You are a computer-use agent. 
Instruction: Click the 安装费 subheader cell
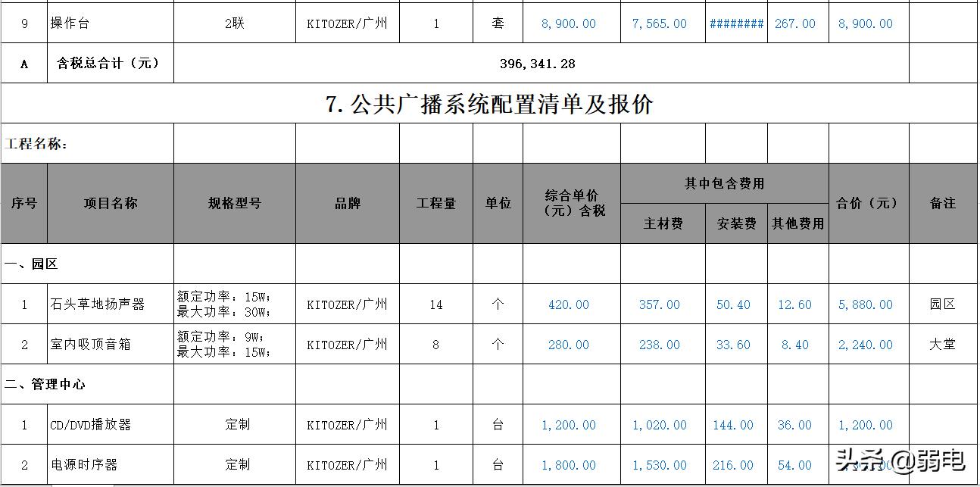click(x=733, y=223)
